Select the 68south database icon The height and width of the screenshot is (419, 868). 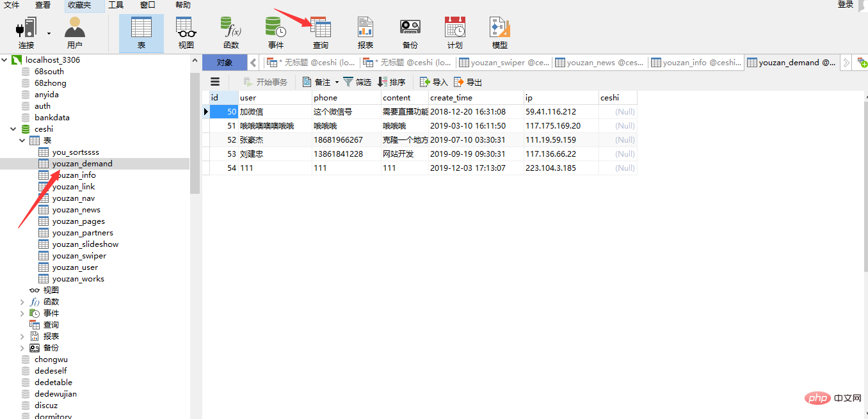[26, 72]
